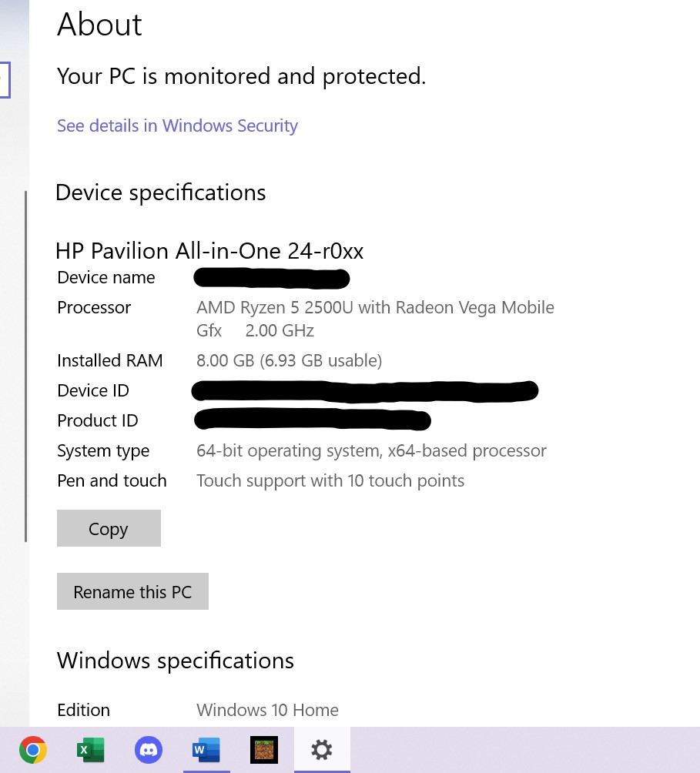Image resolution: width=700 pixels, height=773 pixels.
Task: Select the Settings gear in the taskbar
Action: pos(322,749)
